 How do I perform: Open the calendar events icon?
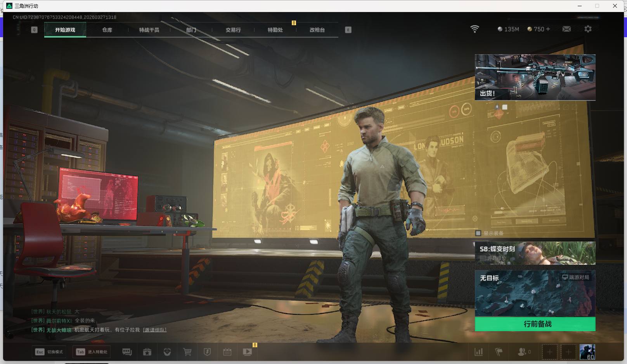pyautogui.click(x=227, y=352)
